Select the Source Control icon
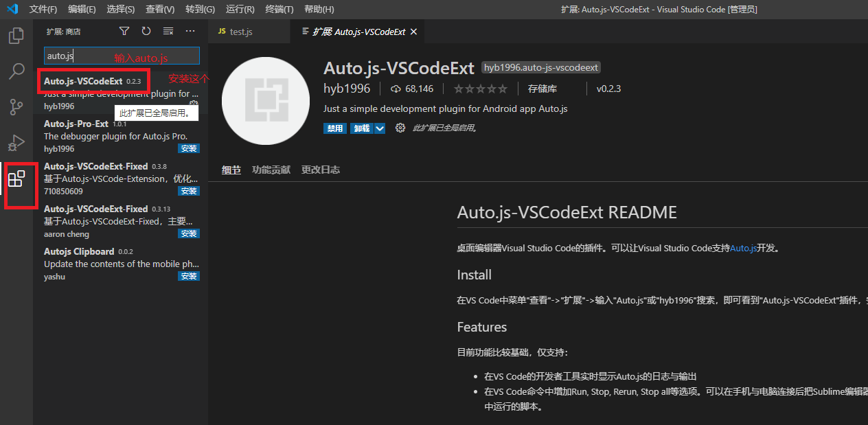 16,108
